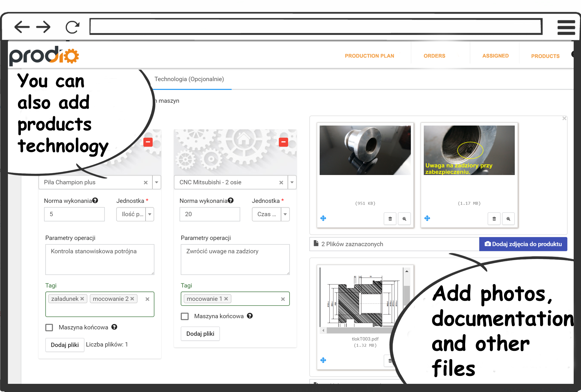The height and width of the screenshot is (392, 581).
Task: Click Dodaj pliki on CNC card
Action: (x=200, y=334)
